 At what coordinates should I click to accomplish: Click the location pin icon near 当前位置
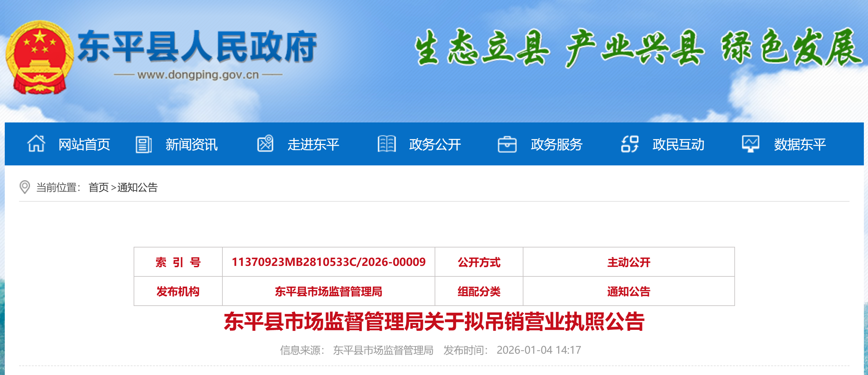coord(24,187)
